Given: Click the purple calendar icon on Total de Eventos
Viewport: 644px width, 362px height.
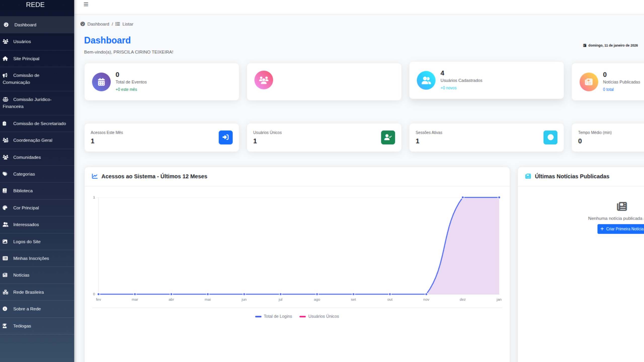Looking at the screenshot, I should pyautogui.click(x=101, y=82).
